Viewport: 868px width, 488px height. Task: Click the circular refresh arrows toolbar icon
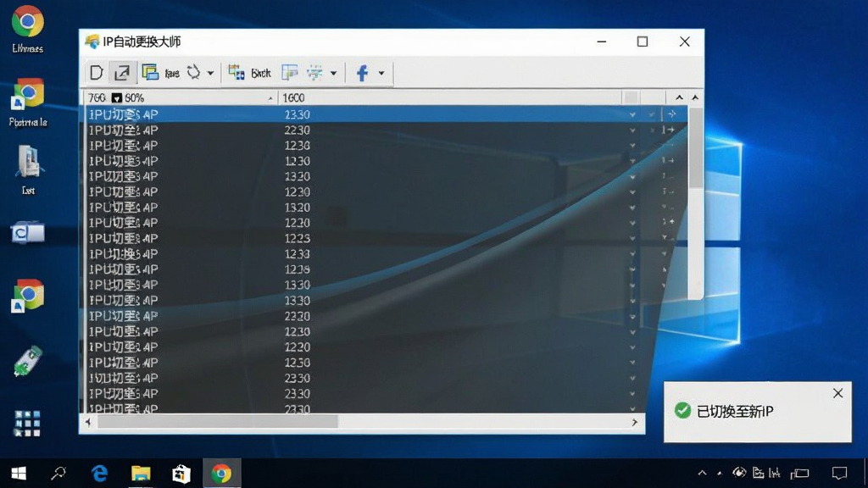click(x=193, y=73)
